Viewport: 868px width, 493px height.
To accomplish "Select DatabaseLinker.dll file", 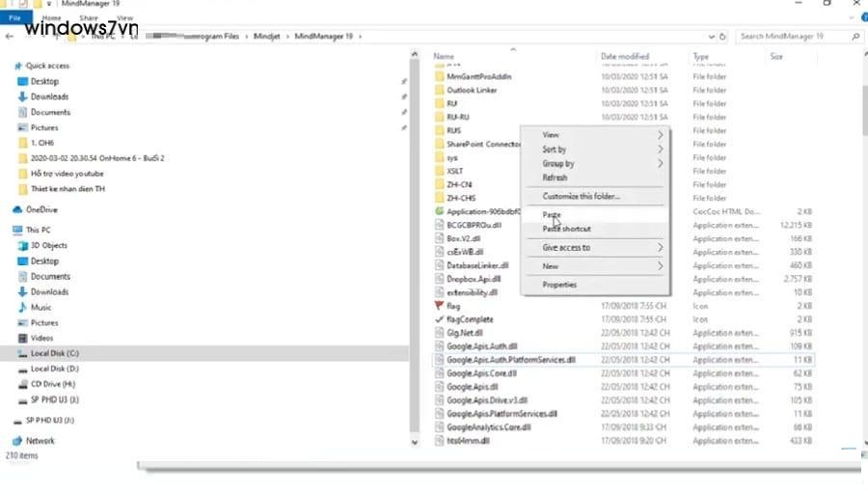I will click(477, 266).
